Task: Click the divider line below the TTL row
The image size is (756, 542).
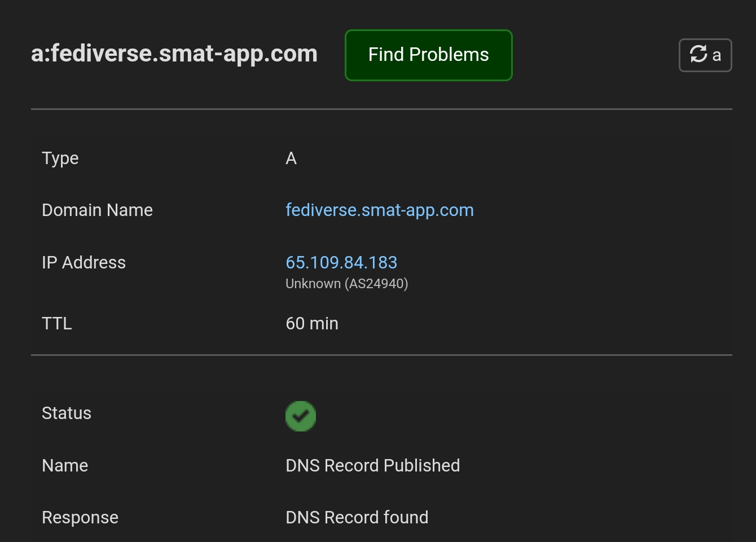Action: point(381,355)
